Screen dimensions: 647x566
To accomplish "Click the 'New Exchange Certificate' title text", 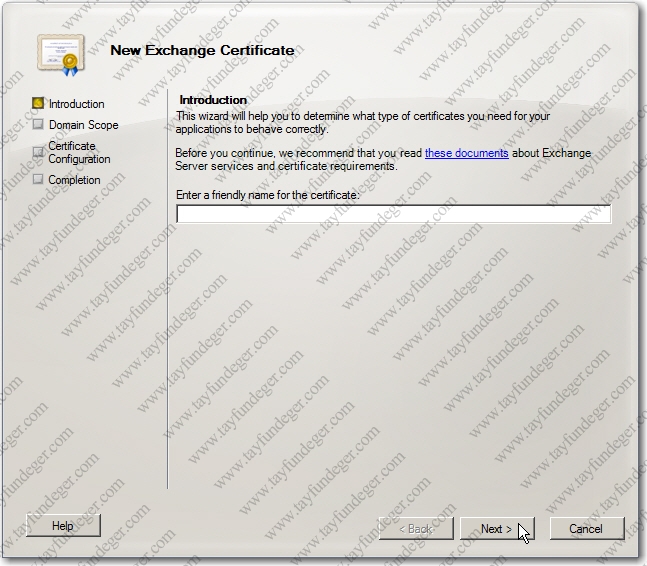I will 202,50.
